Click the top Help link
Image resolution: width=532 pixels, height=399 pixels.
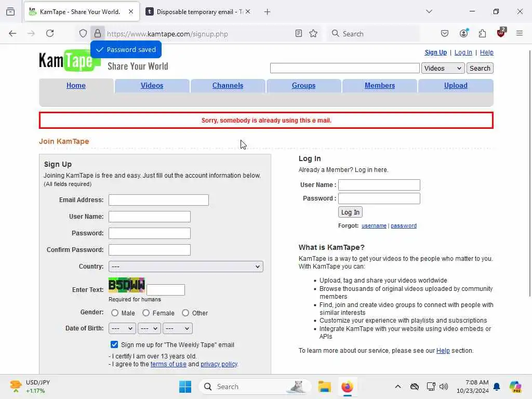486,52
